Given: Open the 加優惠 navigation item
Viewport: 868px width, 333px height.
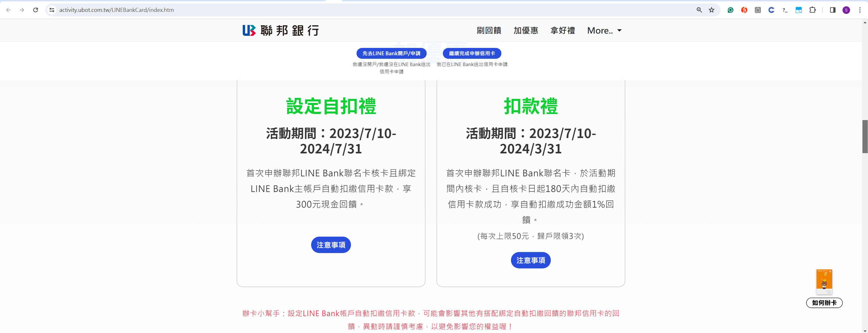Looking at the screenshot, I should tap(526, 30).
